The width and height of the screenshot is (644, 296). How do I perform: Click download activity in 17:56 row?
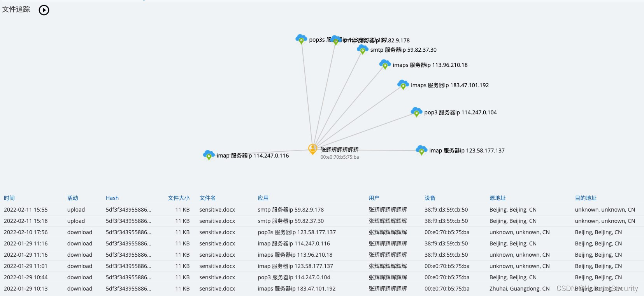click(x=80, y=232)
